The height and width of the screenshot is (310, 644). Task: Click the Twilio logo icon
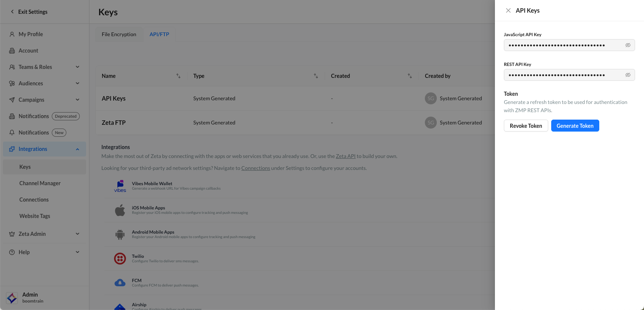pyautogui.click(x=120, y=258)
